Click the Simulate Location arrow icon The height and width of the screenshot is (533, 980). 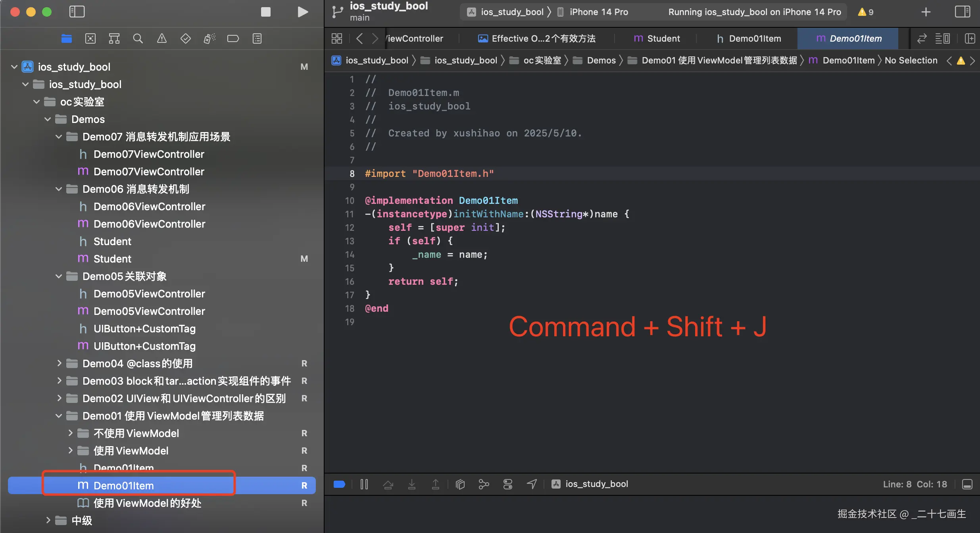(x=532, y=484)
